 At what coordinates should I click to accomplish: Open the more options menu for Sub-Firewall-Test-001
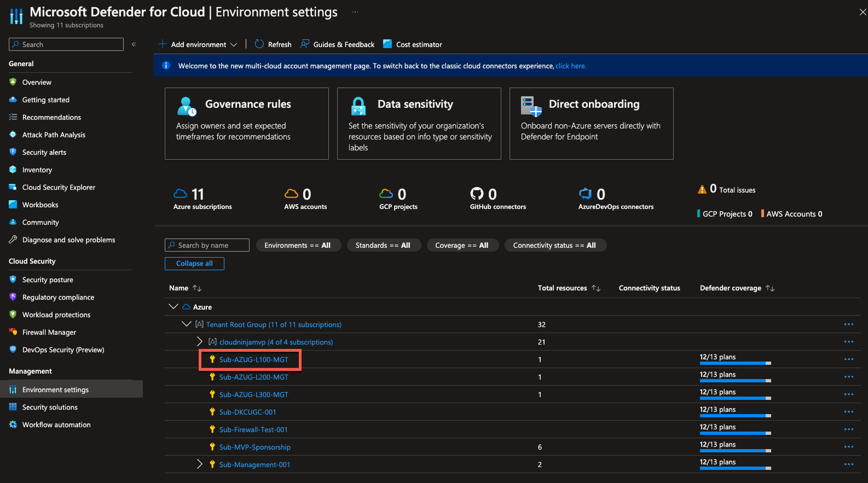click(x=849, y=429)
